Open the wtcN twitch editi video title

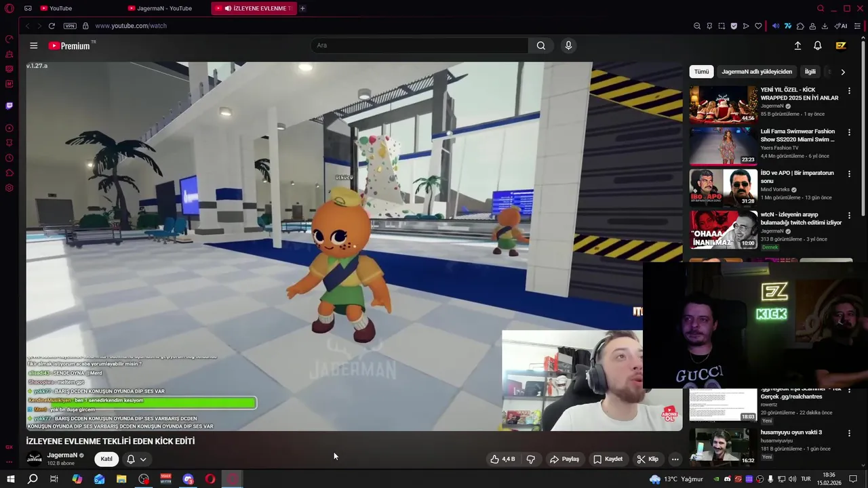click(801, 218)
